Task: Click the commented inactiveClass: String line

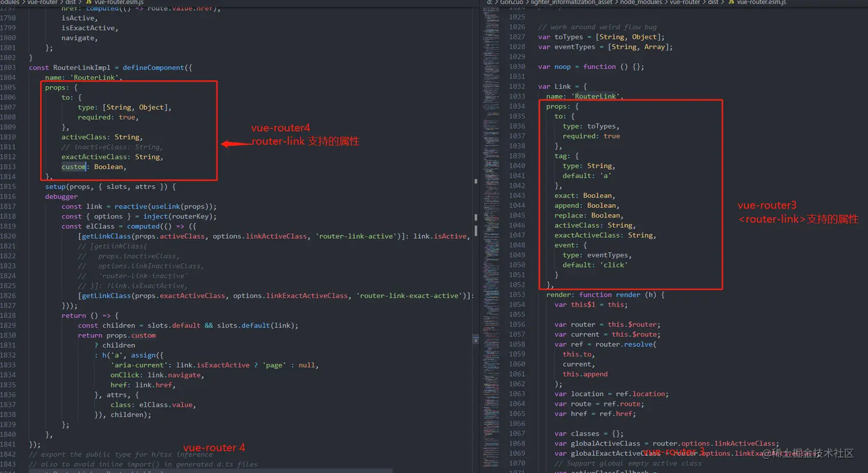Action: (x=112, y=147)
